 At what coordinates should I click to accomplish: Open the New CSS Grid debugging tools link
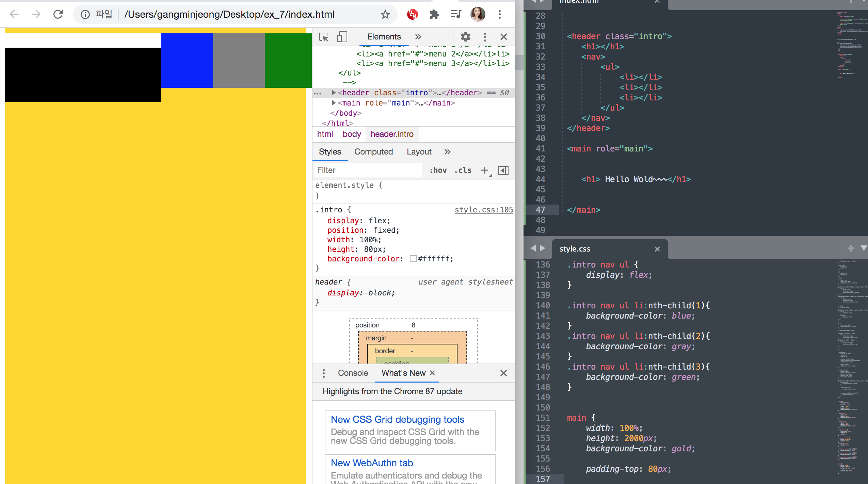click(x=397, y=419)
